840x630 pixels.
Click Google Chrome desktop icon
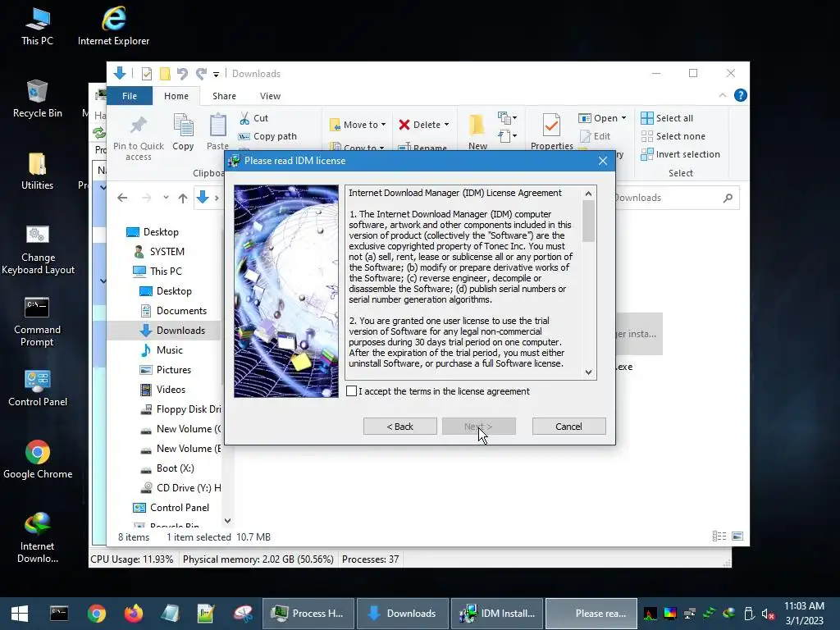38,459
